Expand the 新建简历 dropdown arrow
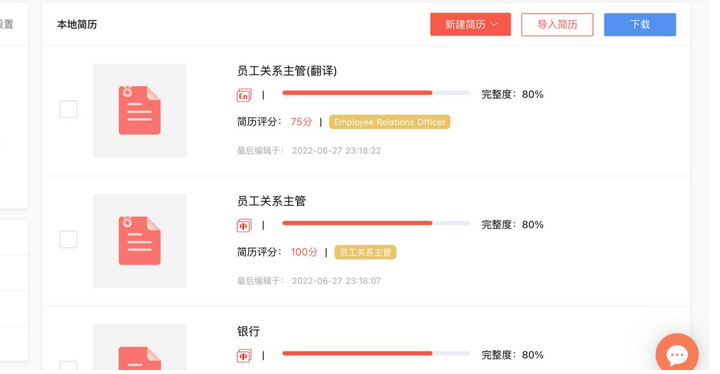Image resolution: width=720 pixels, height=374 pixels. [x=495, y=24]
